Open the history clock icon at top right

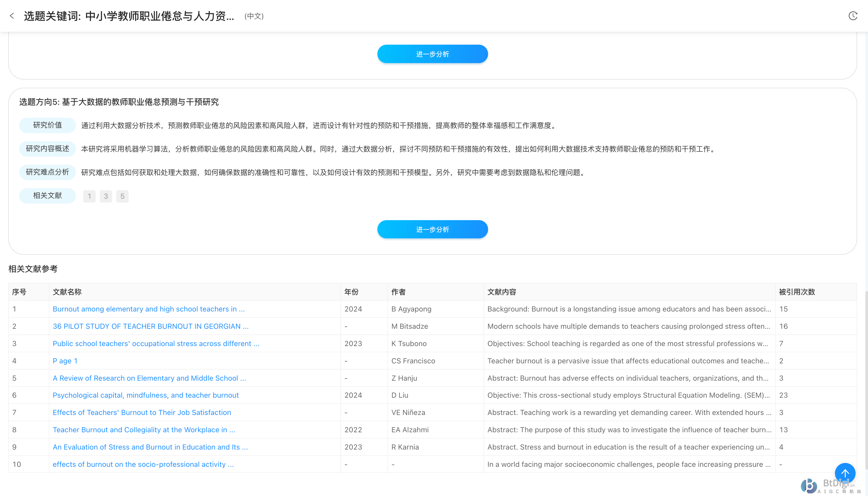853,16
